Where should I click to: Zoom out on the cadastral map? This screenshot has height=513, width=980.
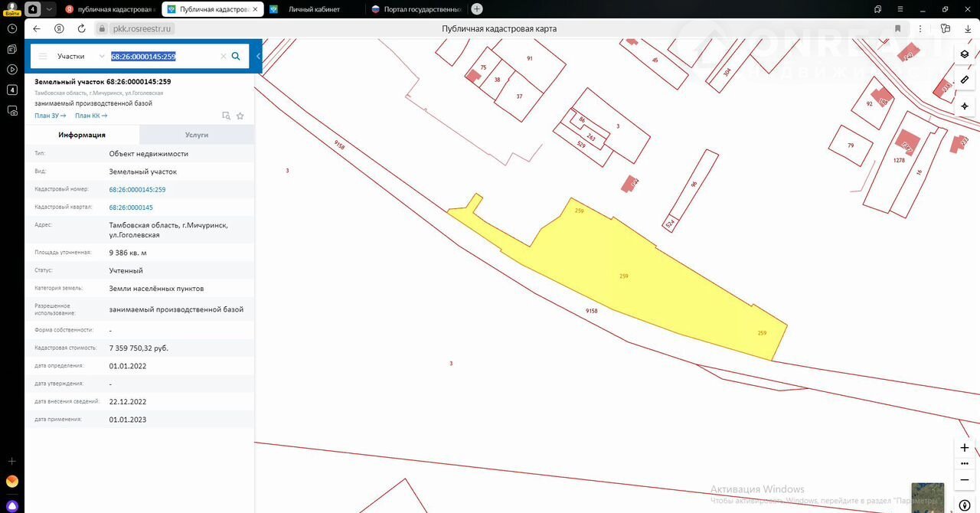pyautogui.click(x=965, y=480)
